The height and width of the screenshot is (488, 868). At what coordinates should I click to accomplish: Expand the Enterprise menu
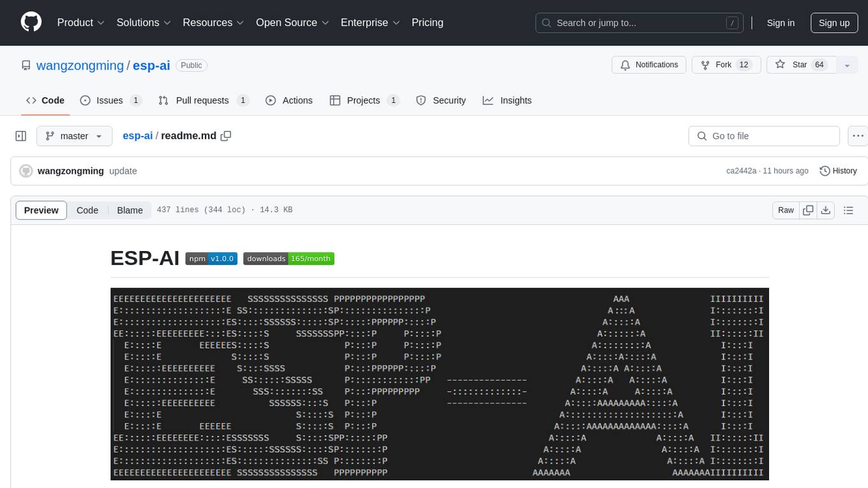click(x=370, y=22)
